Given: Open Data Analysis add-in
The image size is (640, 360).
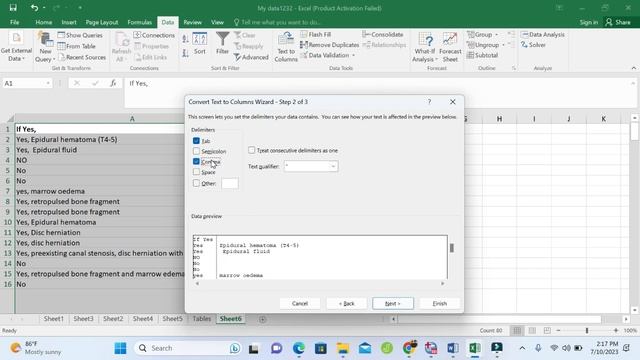Looking at the screenshot, I should (542, 34).
